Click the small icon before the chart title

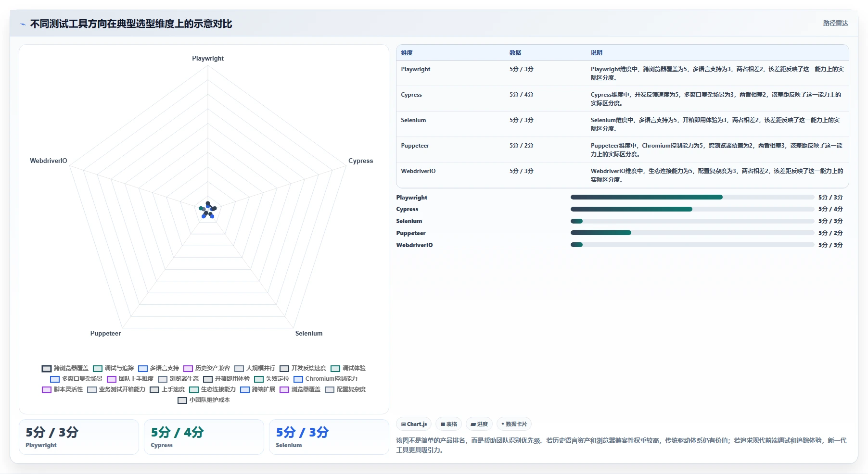(23, 24)
